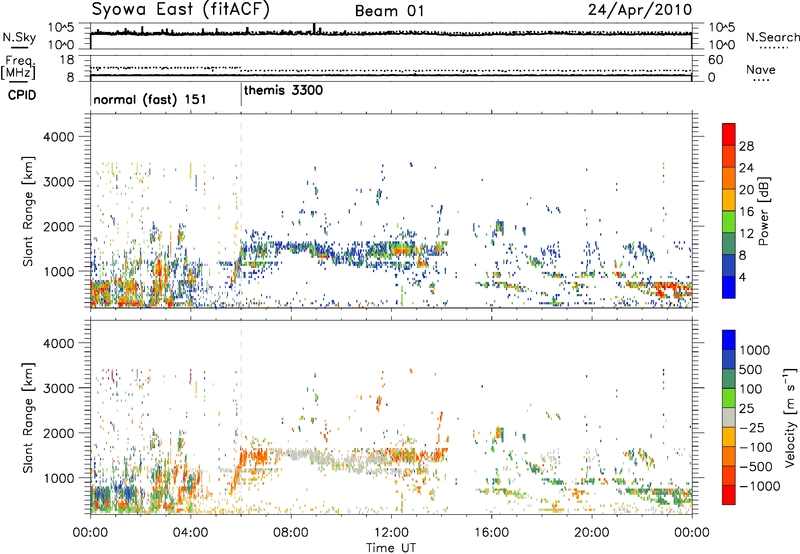Click the '-500' Velocity colorbar tick label

click(x=755, y=467)
